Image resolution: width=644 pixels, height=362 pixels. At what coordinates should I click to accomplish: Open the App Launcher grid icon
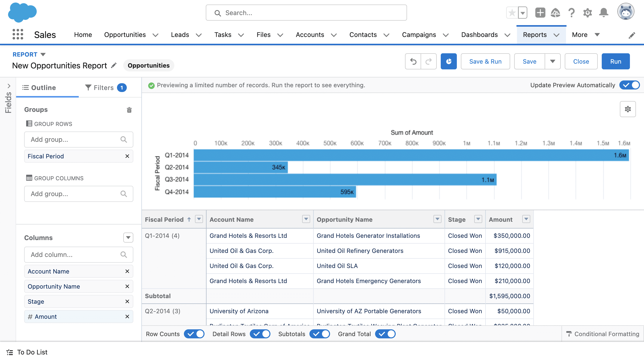click(x=18, y=34)
